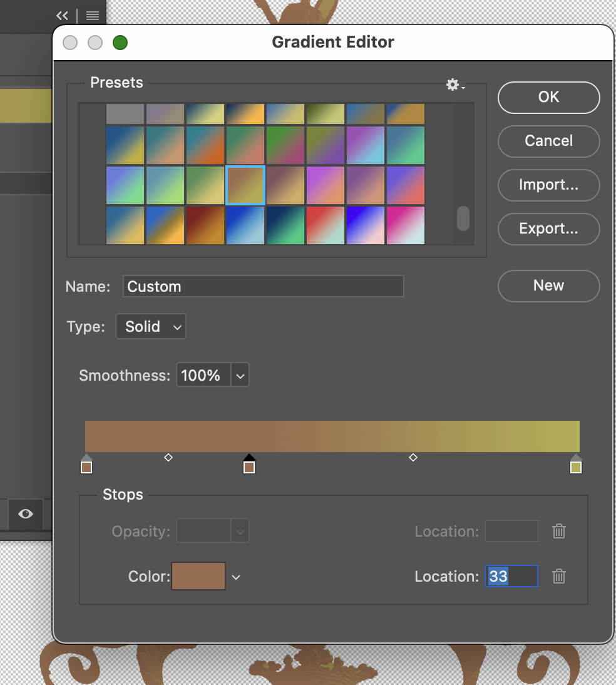Open the panel hamburger menu icon
The image size is (616, 685).
click(x=92, y=15)
